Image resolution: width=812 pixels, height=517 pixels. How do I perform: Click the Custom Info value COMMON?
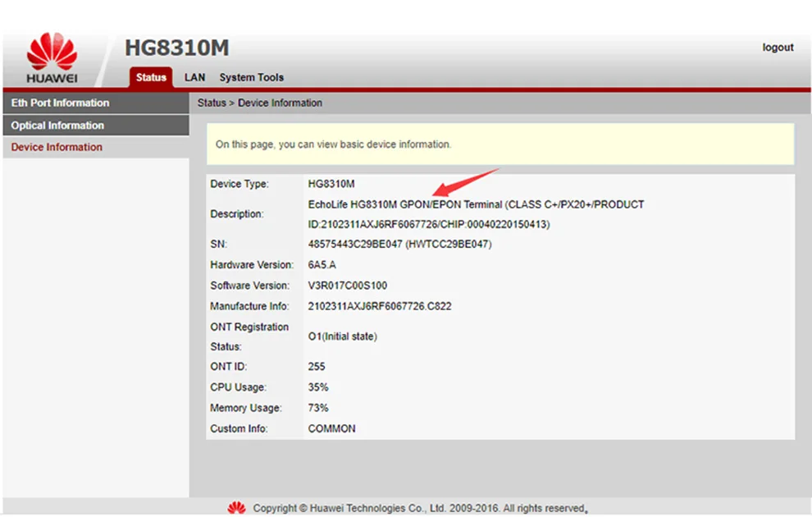click(331, 428)
